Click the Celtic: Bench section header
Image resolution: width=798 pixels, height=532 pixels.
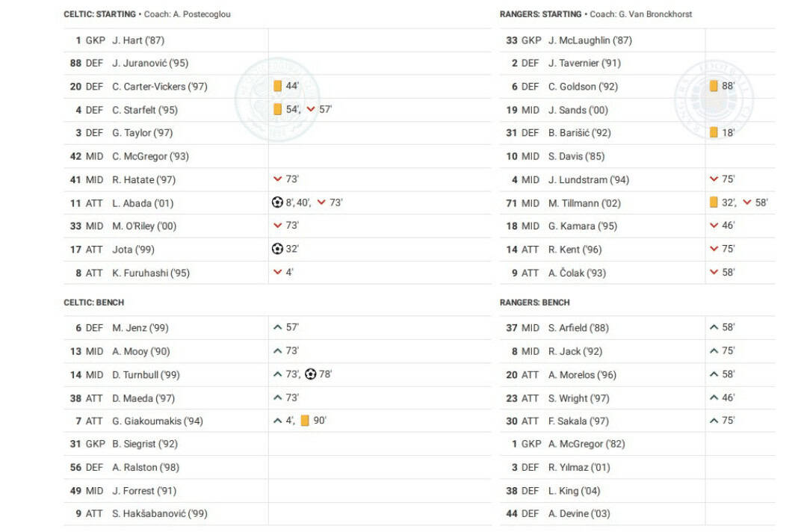tap(94, 303)
